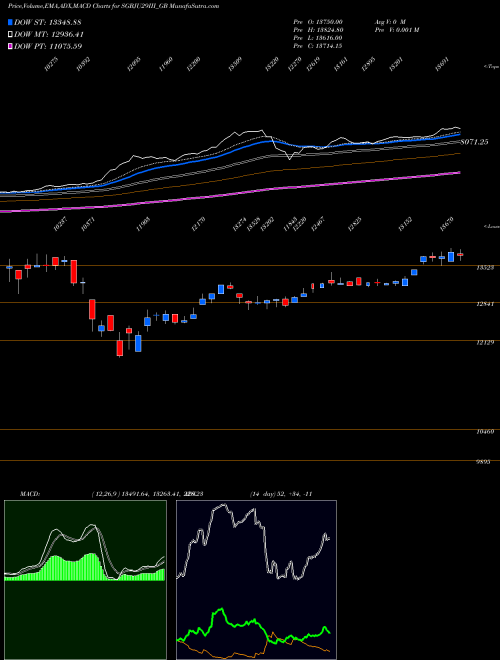Click the MACD: indicator label
500x660 pixels.
point(30,494)
